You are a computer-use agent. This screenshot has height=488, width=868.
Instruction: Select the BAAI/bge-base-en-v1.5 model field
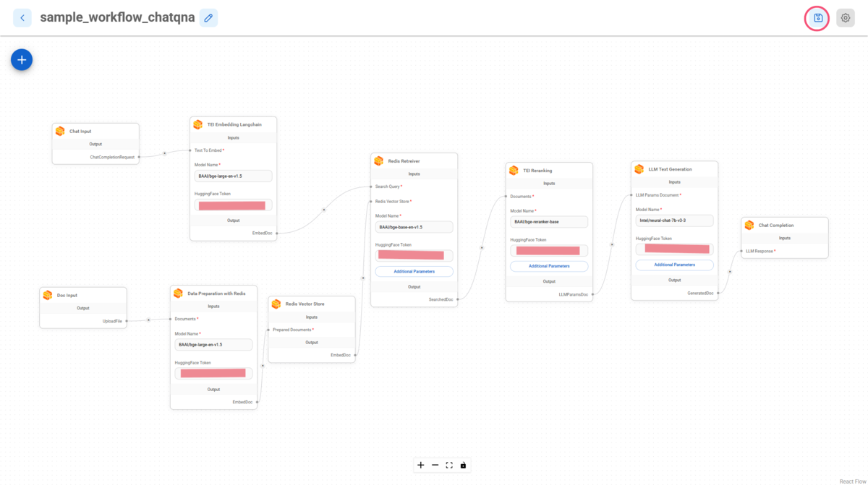point(414,227)
